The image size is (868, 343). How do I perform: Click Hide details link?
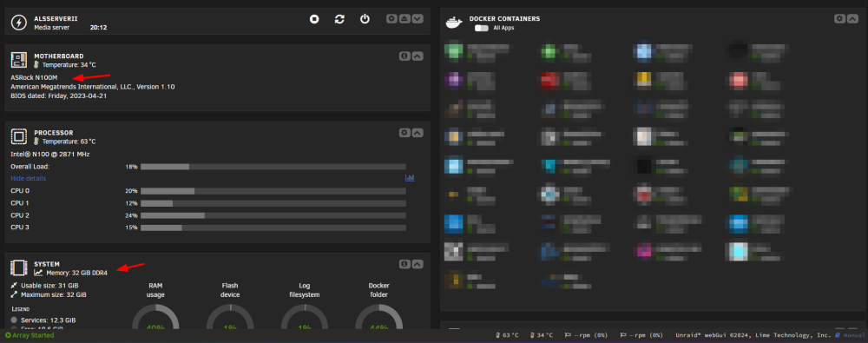(x=29, y=178)
